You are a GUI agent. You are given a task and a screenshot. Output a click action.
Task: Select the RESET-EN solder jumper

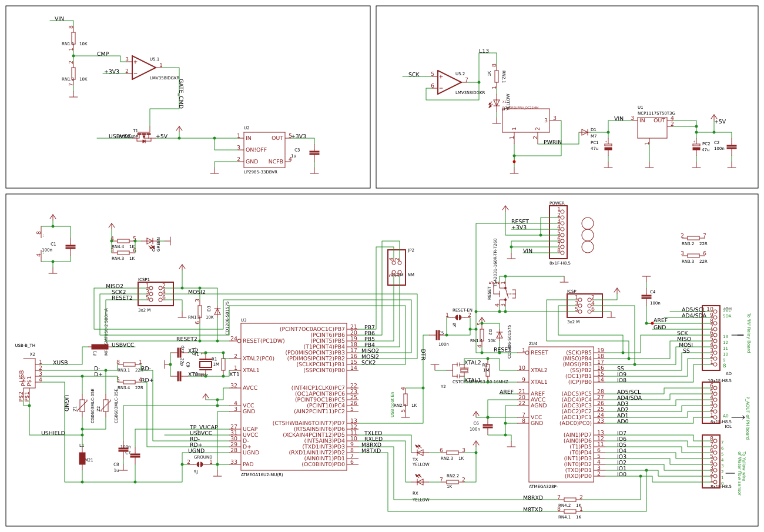tap(458, 317)
